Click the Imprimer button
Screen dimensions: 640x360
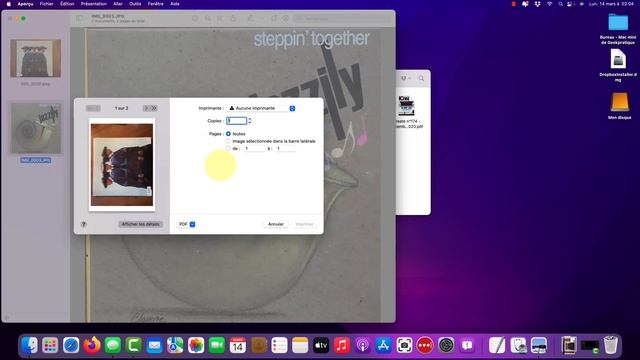point(304,224)
